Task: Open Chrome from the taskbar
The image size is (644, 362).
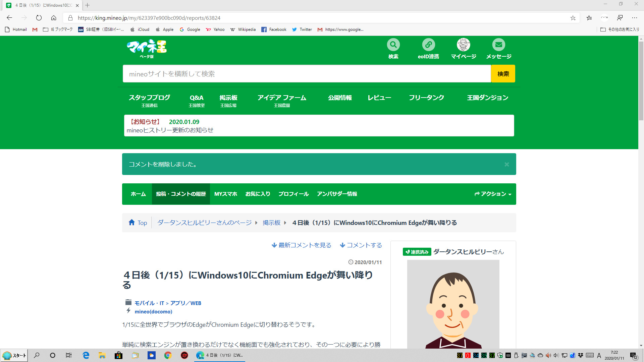Action: pyautogui.click(x=168, y=355)
